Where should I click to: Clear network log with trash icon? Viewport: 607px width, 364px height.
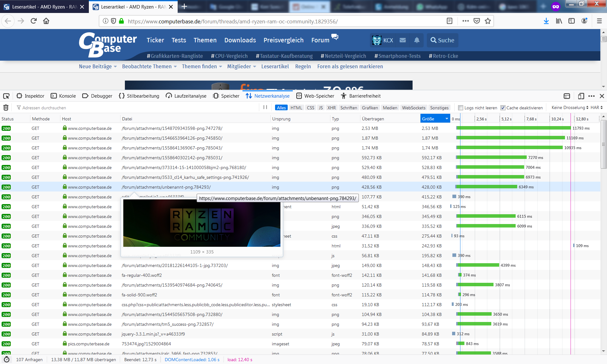6,108
